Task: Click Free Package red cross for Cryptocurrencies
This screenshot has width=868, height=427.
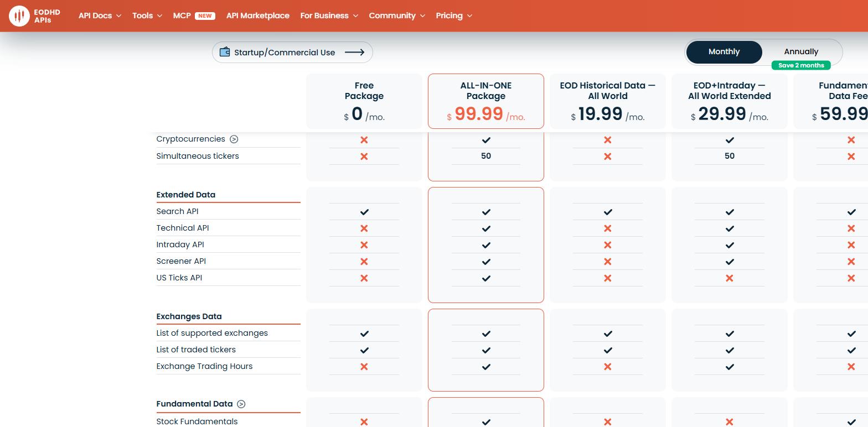Action: (x=364, y=140)
